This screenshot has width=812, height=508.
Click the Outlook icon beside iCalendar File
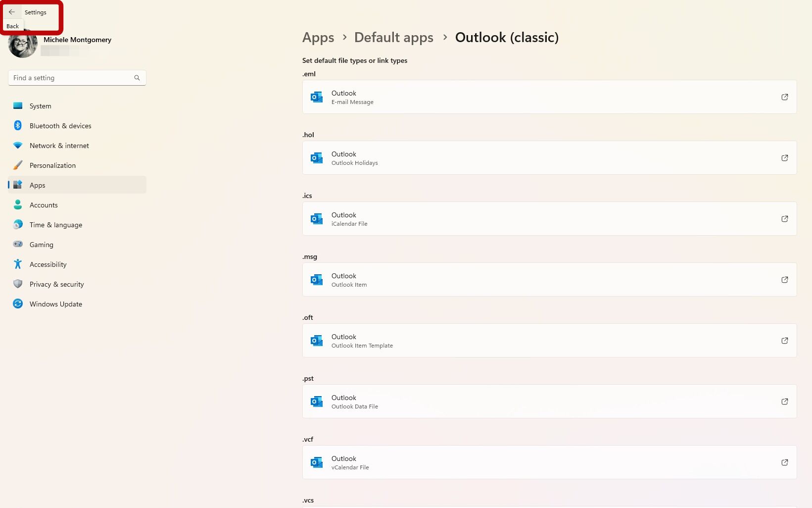(316, 218)
